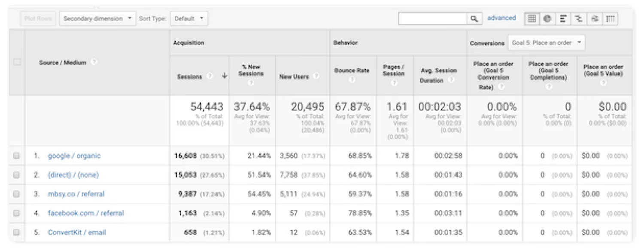Focus the table search input field
The width and height of the screenshot is (644, 251).
coord(432,18)
